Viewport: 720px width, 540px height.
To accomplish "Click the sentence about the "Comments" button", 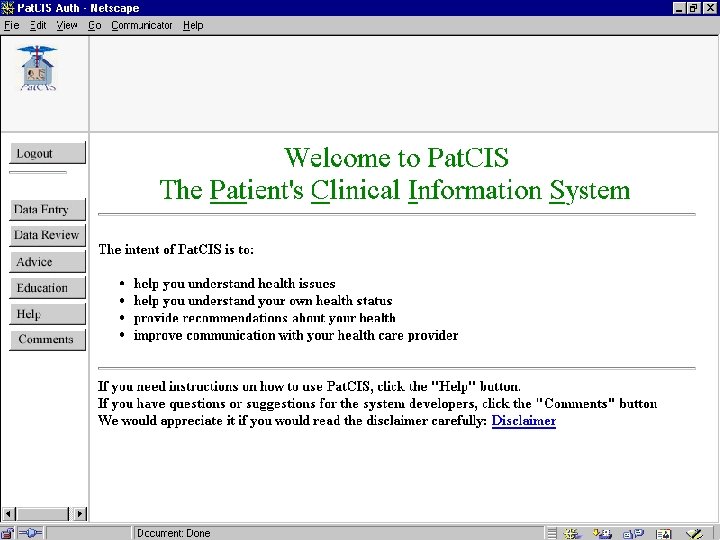I will pos(377,404).
